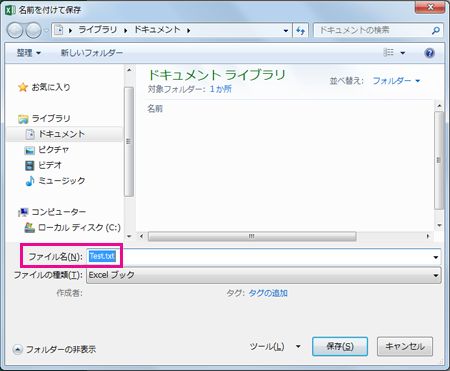Image resolution: width=450 pixels, height=371 pixels.
Task: Open the view options dropdown arrow
Action: tap(403, 53)
